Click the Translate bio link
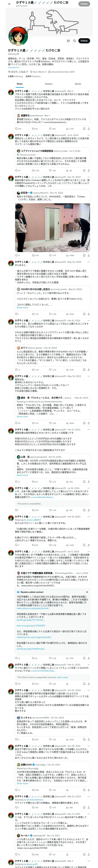 (x=14, y=67)
